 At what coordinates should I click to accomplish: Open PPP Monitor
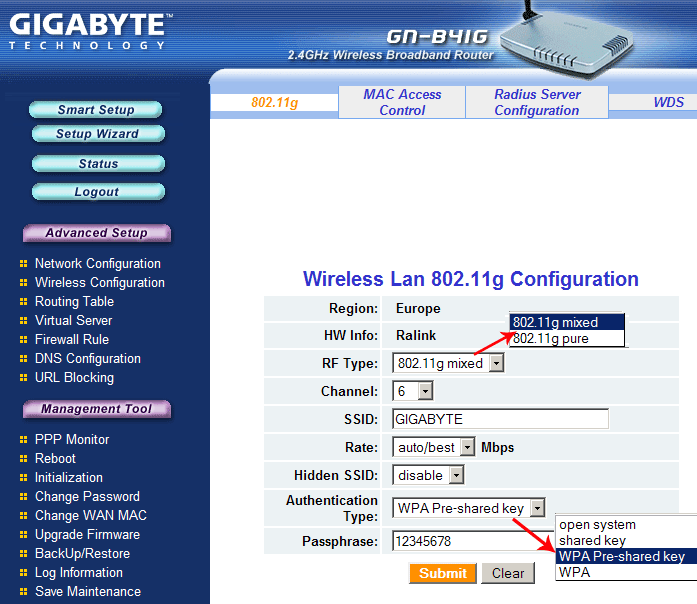(x=72, y=439)
